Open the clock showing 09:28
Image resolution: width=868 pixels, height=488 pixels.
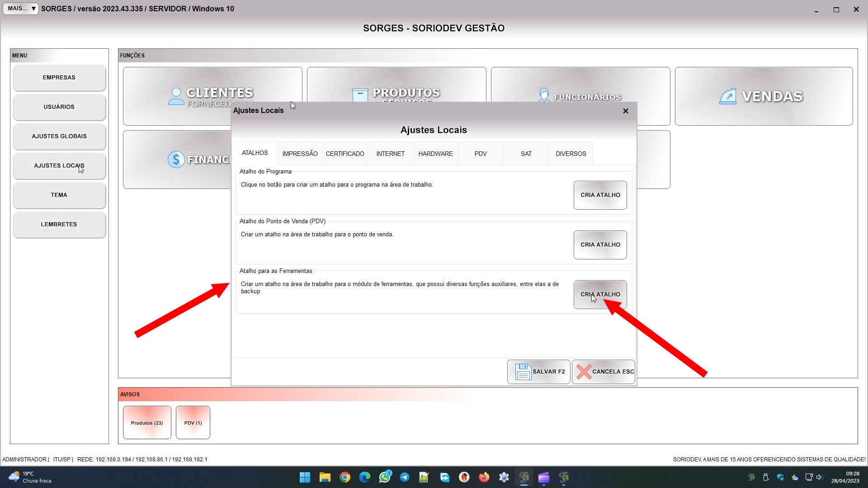click(x=845, y=478)
